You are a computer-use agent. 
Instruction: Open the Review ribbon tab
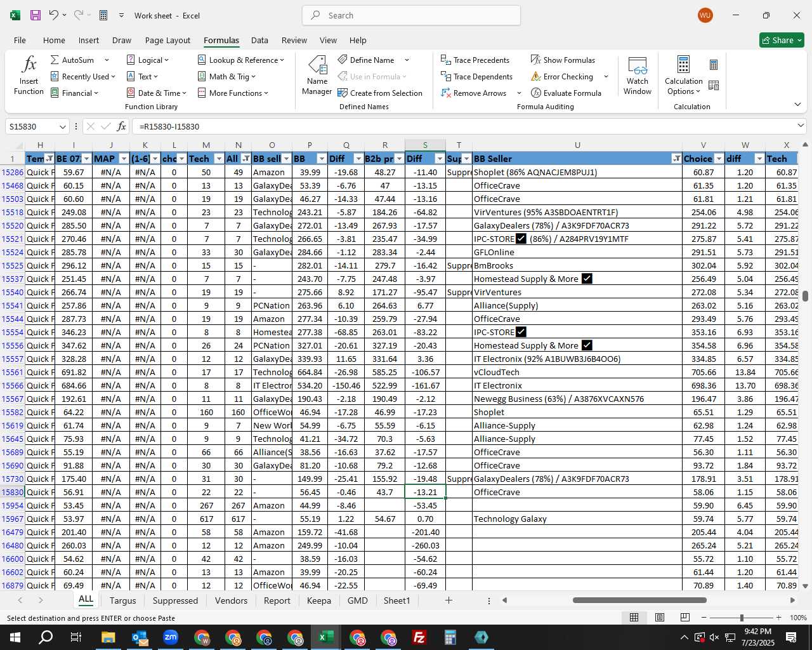click(x=294, y=40)
